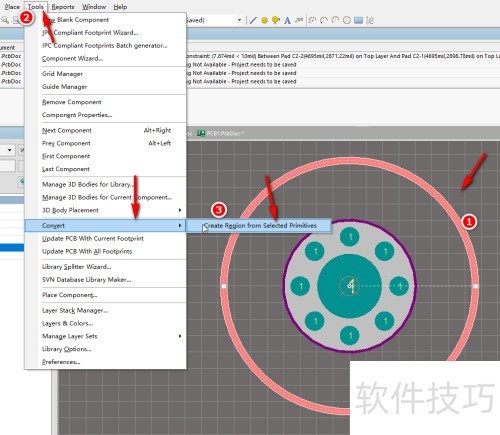Open Manage 3D Bodies for Library

tap(105, 185)
